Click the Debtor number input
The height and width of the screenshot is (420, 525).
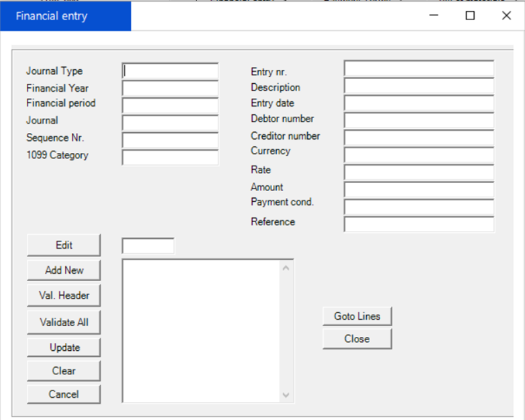[419, 121]
